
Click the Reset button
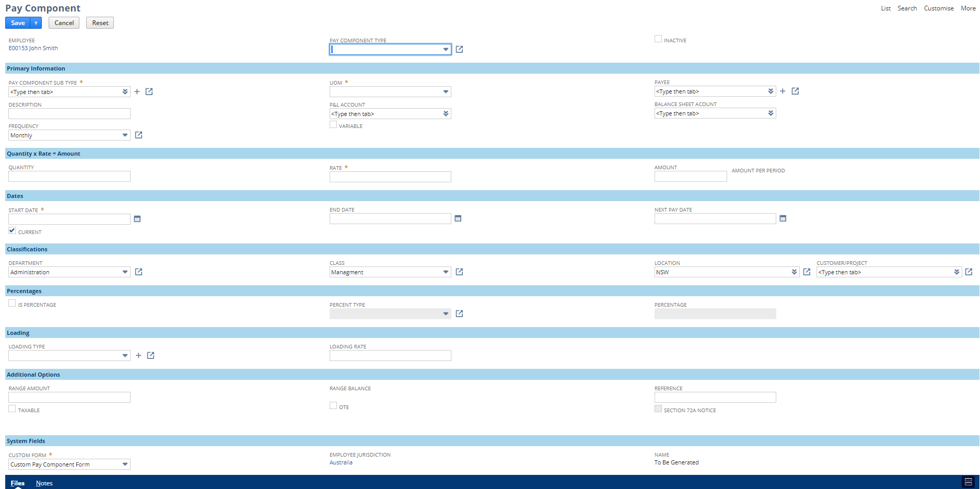100,22
